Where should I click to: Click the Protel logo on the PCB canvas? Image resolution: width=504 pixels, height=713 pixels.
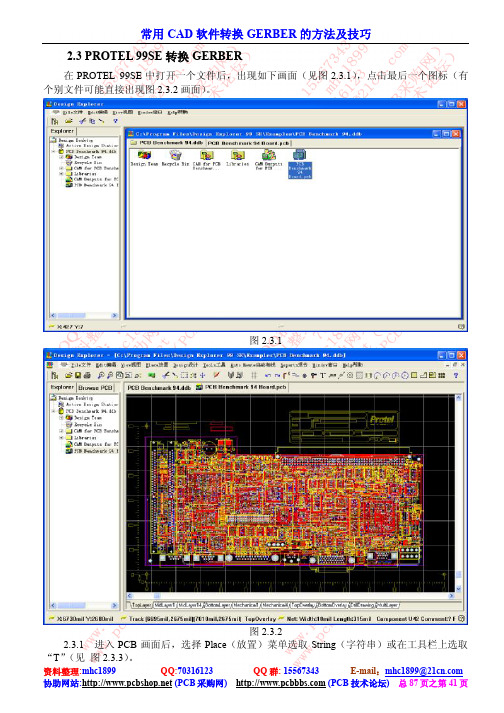point(381,419)
